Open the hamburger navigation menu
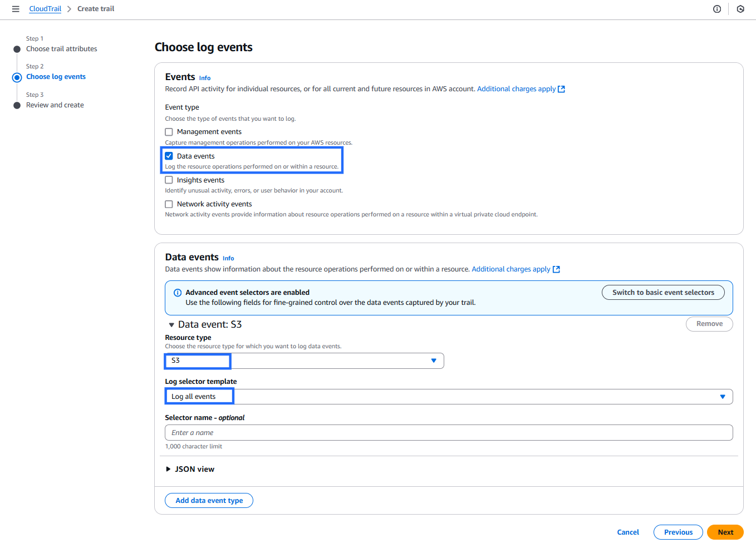Image resolution: width=756 pixels, height=548 pixels. point(16,9)
